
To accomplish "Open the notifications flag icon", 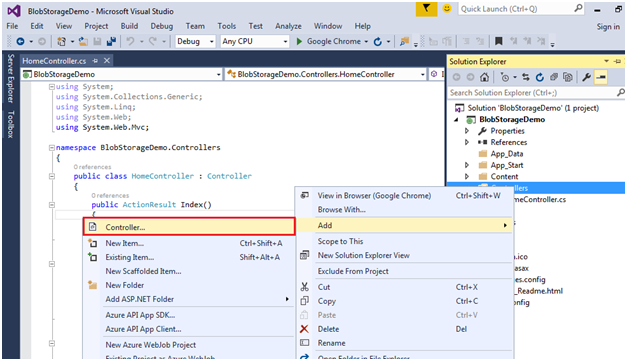I will (x=426, y=9).
